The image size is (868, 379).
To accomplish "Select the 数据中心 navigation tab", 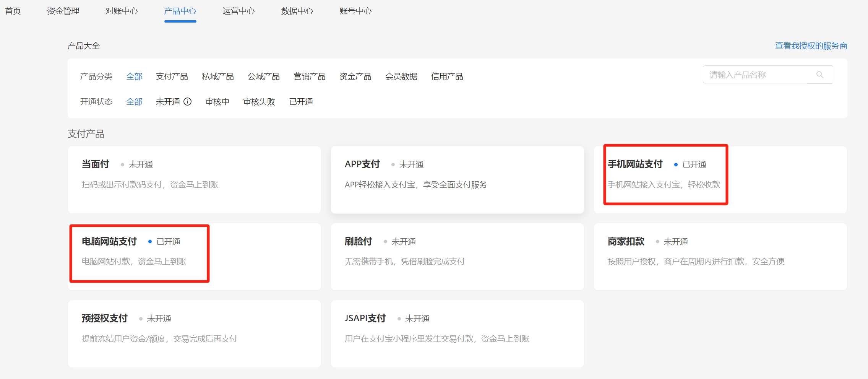I will [x=297, y=11].
